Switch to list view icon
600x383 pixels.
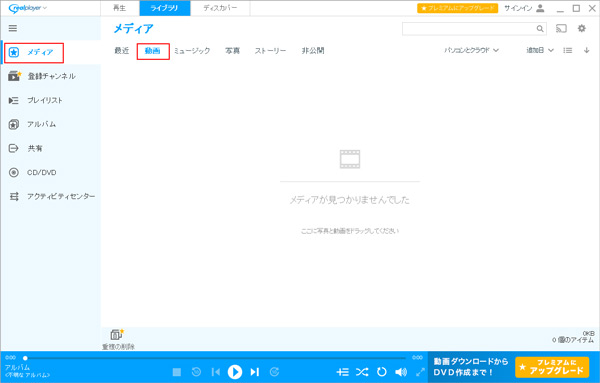[x=568, y=50]
